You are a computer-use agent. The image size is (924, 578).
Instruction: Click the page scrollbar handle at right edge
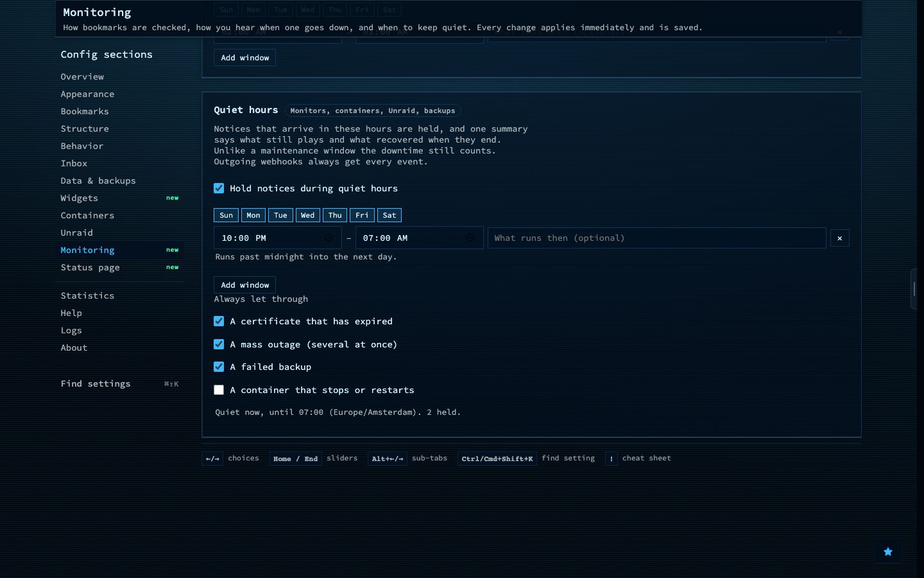914,290
